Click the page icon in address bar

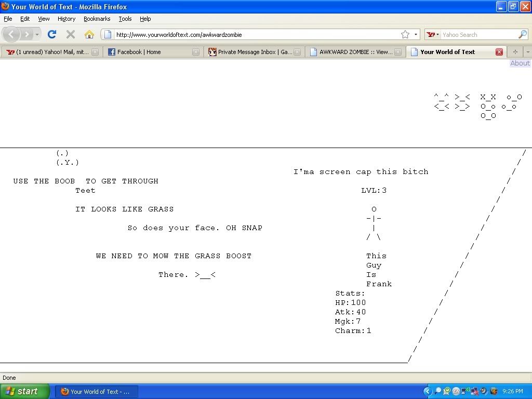(108, 34)
